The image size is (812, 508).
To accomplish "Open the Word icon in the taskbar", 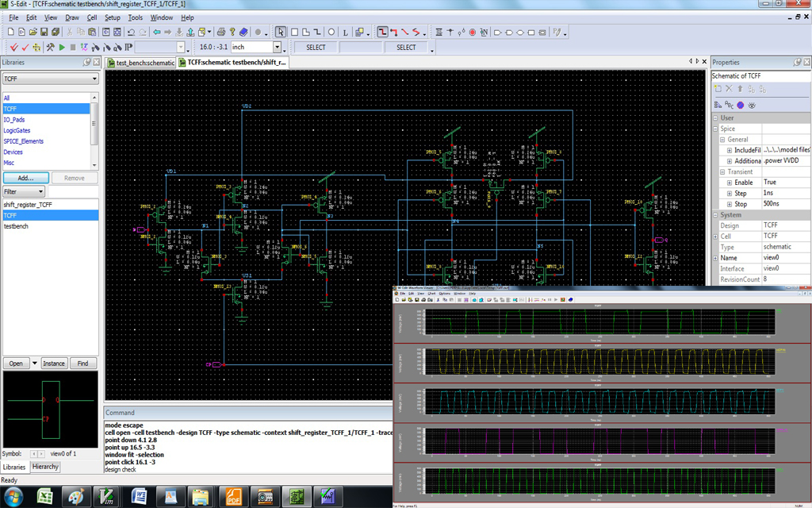I will click(x=139, y=497).
